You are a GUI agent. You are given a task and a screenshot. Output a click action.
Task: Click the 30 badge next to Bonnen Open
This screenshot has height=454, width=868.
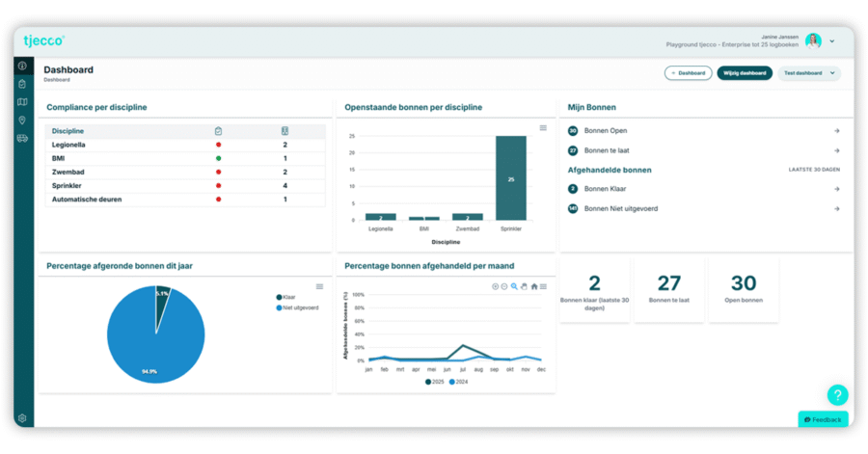(x=573, y=131)
